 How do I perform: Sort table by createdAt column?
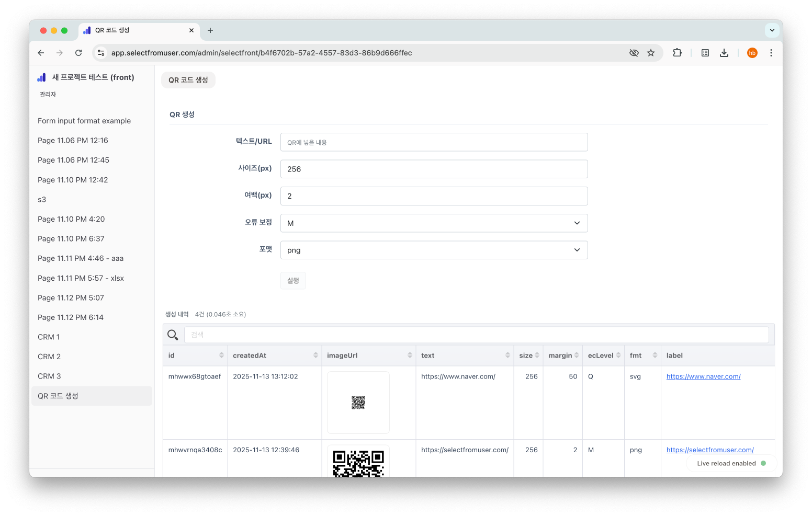(315, 356)
